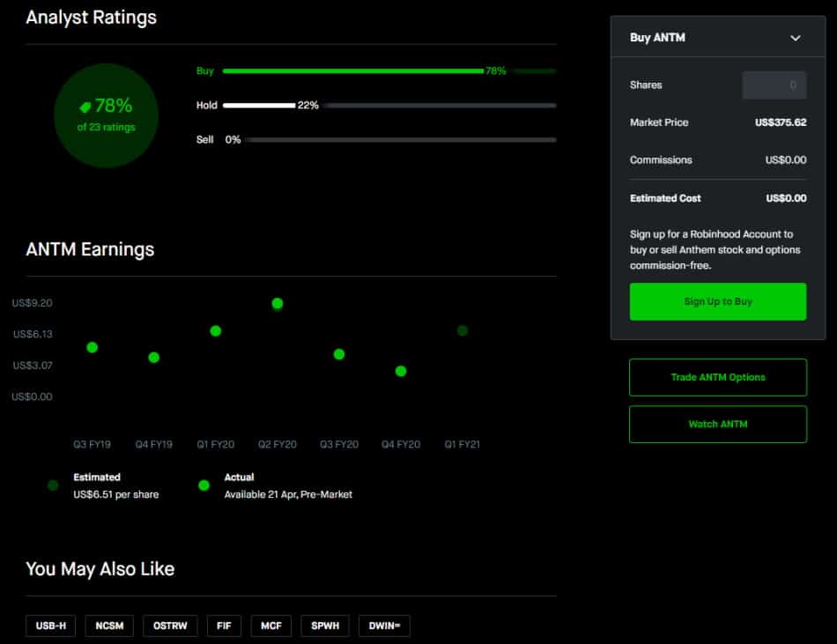The width and height of the screenshot is (837, 644).
Task: Click the Q4 FY20 axis label
Action: point(401,444)
